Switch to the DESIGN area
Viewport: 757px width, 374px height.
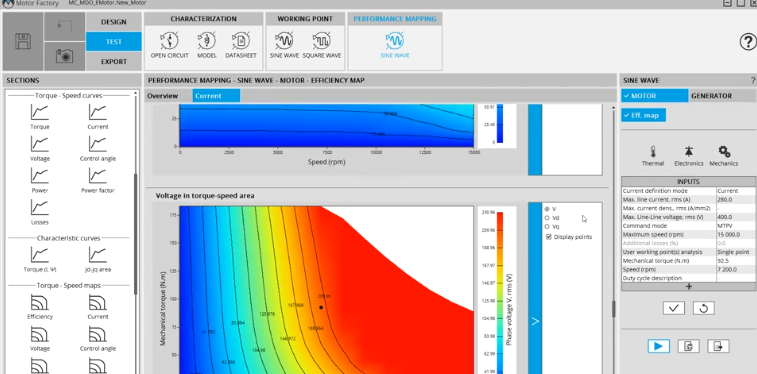(114, 22)
